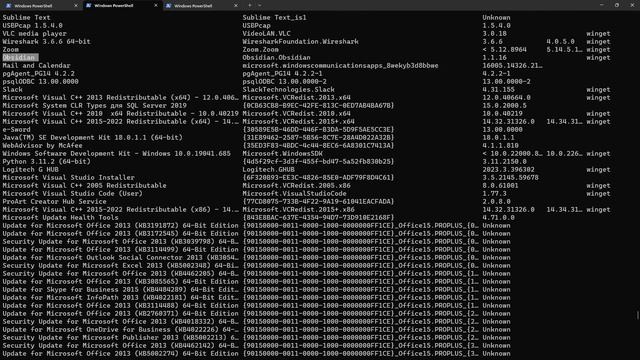Click the Logitech.GHUB package ID
Screen dimensions: 640x360
pos(269,169)
